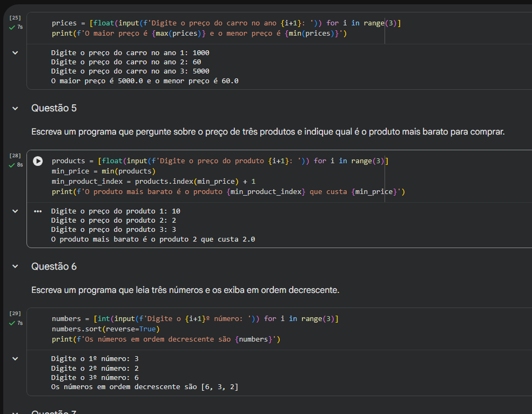
Task: Click green checkmark of cell 28
Action: (12, 165)
